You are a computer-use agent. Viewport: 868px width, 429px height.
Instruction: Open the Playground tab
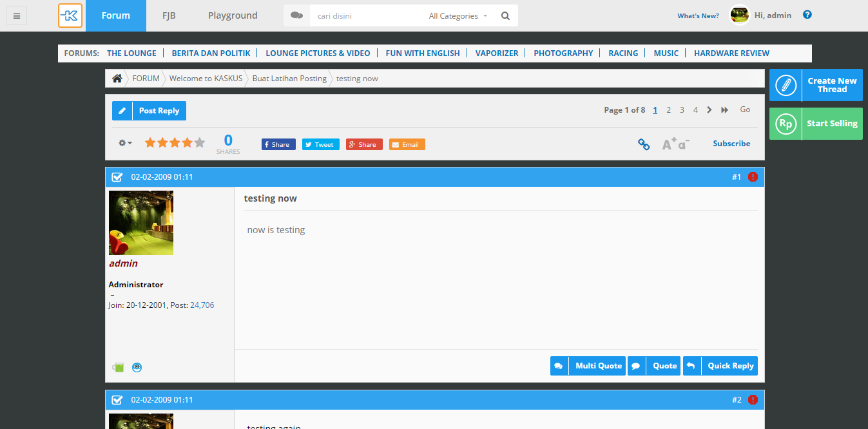pyautogui.click(x=233, y=15)
